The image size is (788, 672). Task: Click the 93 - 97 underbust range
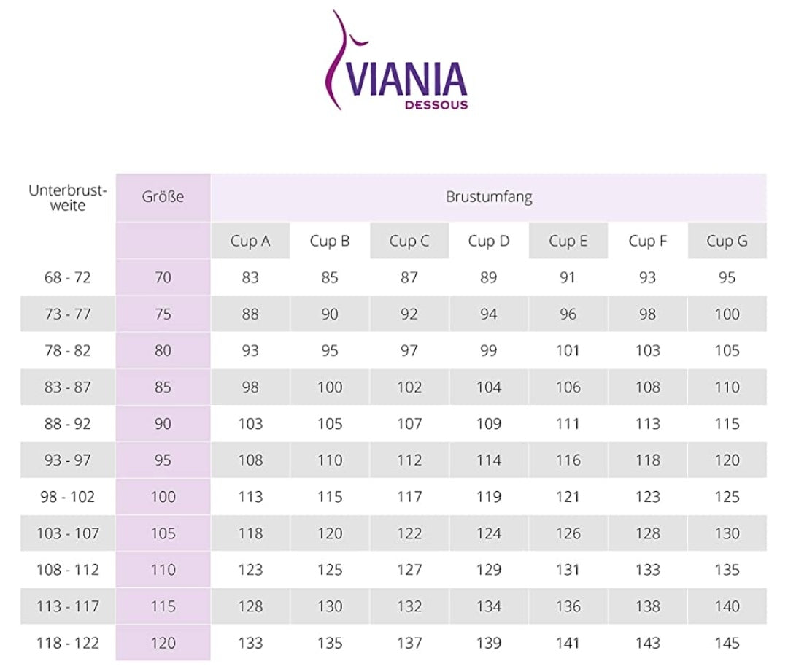coord(68,460)
